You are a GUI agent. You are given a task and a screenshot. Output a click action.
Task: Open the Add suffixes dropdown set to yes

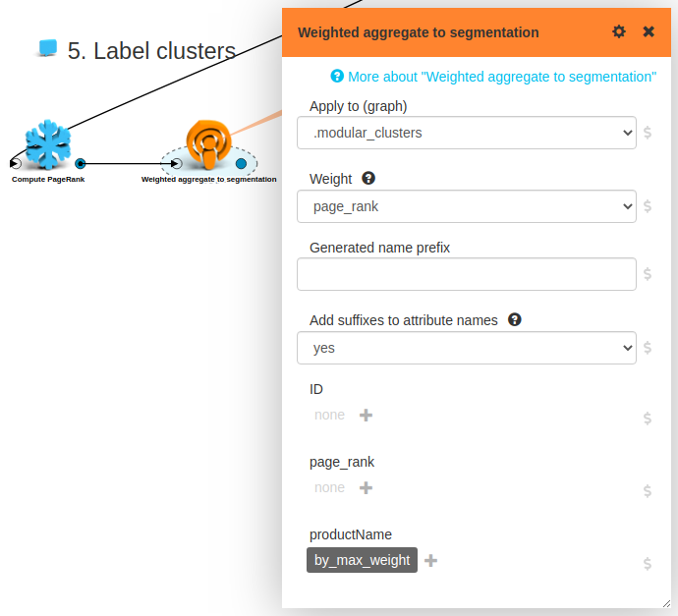(467, 347)
